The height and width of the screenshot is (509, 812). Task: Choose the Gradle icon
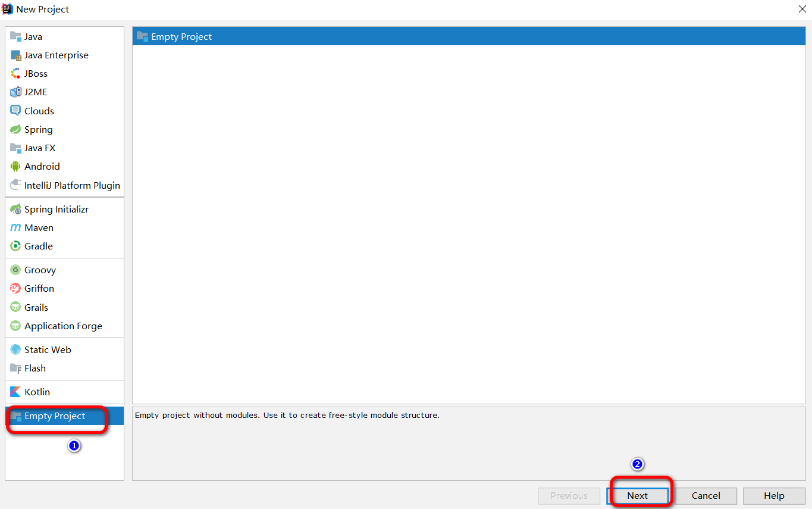tap(15, 246)
